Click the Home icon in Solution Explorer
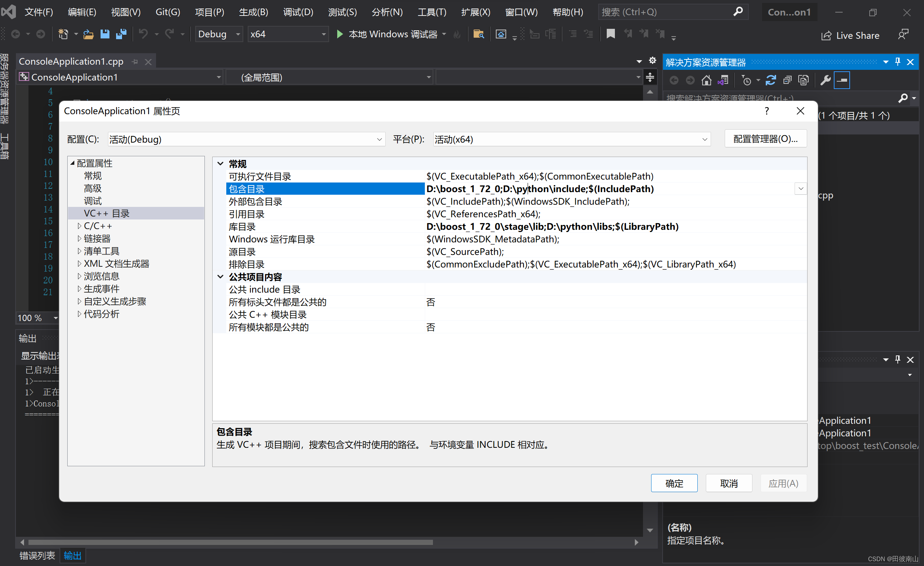 (x=707, y=80)
